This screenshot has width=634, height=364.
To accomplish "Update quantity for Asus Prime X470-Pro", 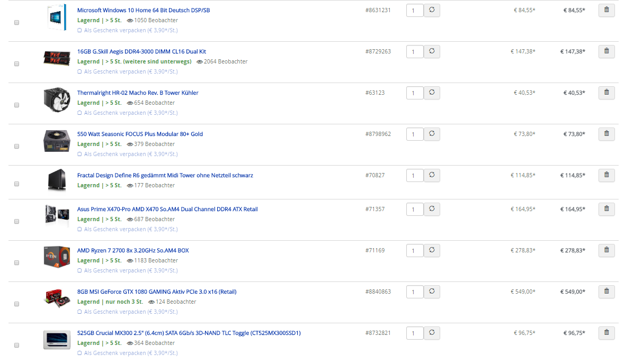I will point(432,209).
